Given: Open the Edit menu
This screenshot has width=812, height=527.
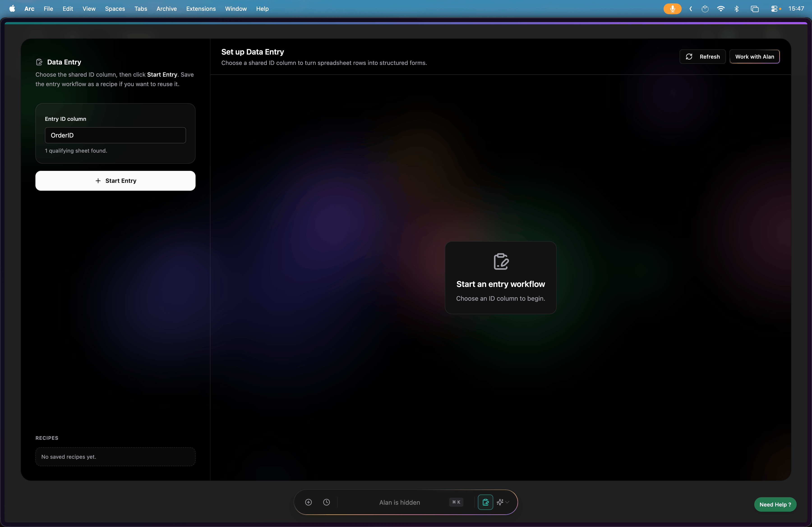Looking at the screenshot, I should (x=67, y=9).
